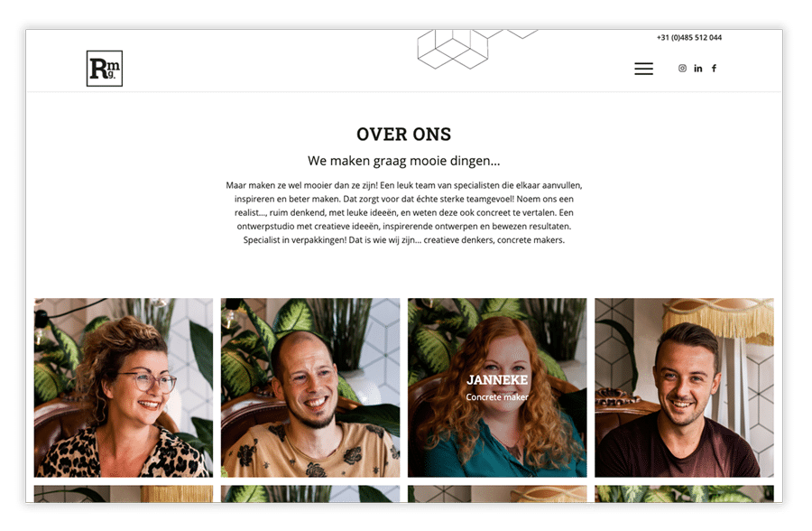Call the +31 (0)485 512 044 number
Image resolution: width=812 pixels, height=531 pixels.
click(688, 38)
